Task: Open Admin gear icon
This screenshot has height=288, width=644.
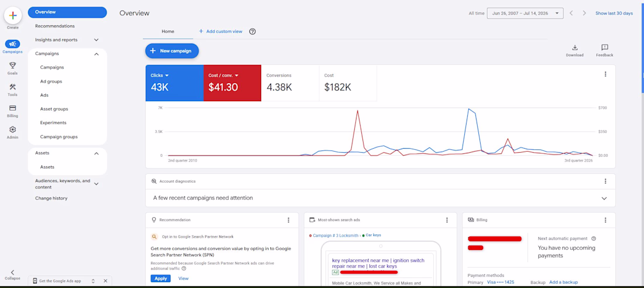Action: [13, 129]
